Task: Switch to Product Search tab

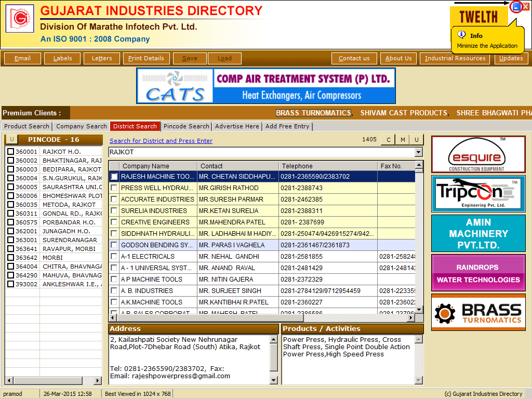Action: click(26, 126)
